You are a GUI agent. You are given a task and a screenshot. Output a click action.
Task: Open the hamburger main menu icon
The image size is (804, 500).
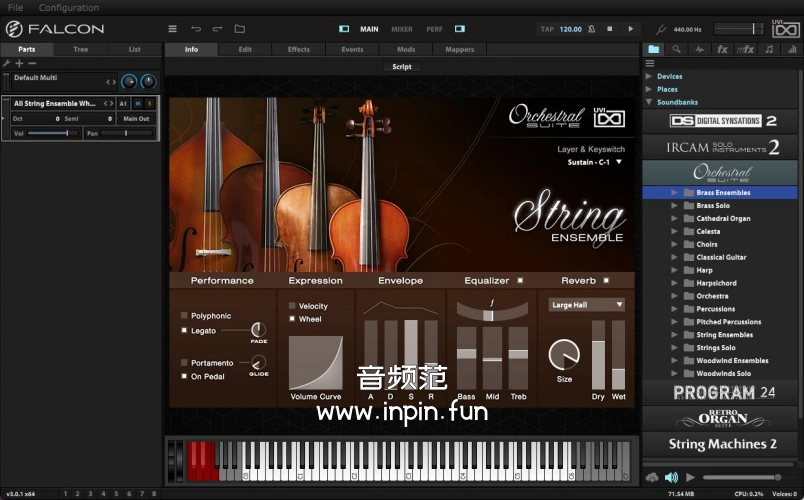coord(172,29)
